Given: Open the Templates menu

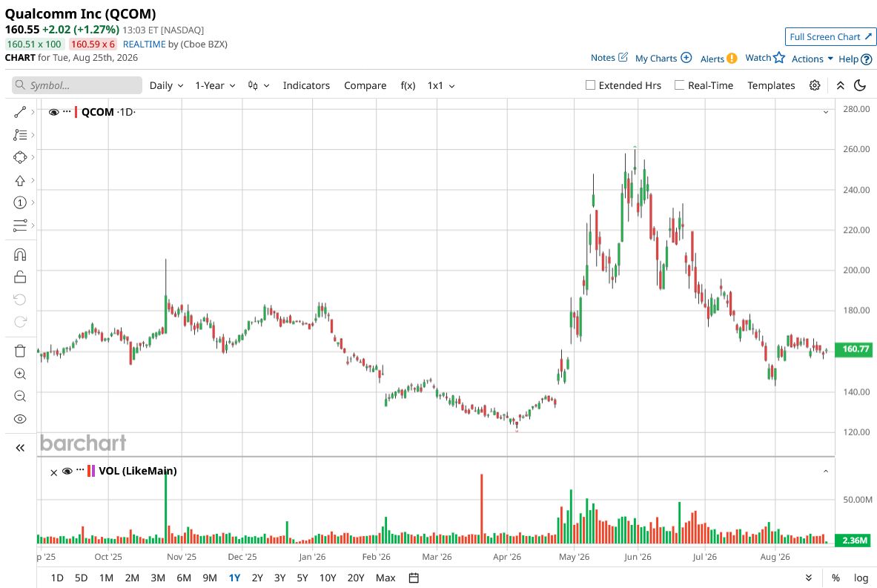Looking at the screenshot, I should point(771,85).
